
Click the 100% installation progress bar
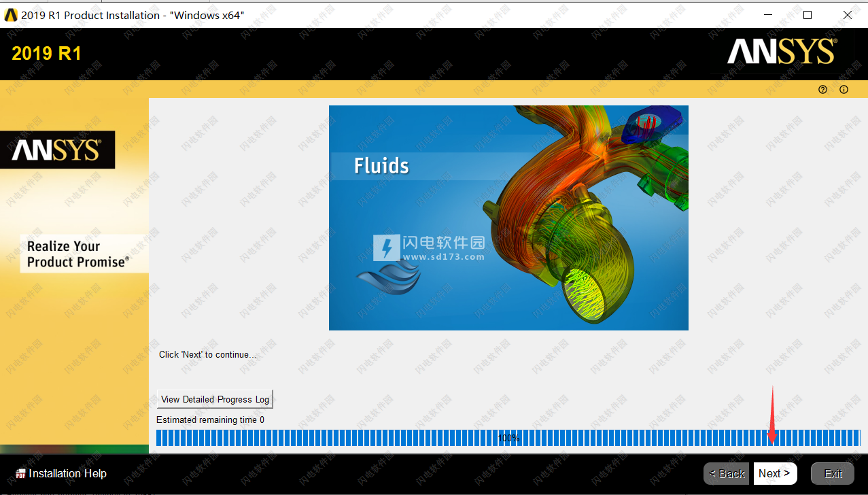(508, 438)
